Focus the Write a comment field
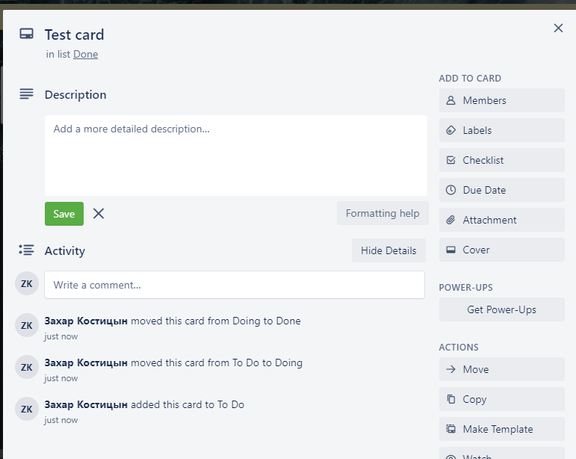Viewport: 576px width, 459px height. [x=234, y=285]
